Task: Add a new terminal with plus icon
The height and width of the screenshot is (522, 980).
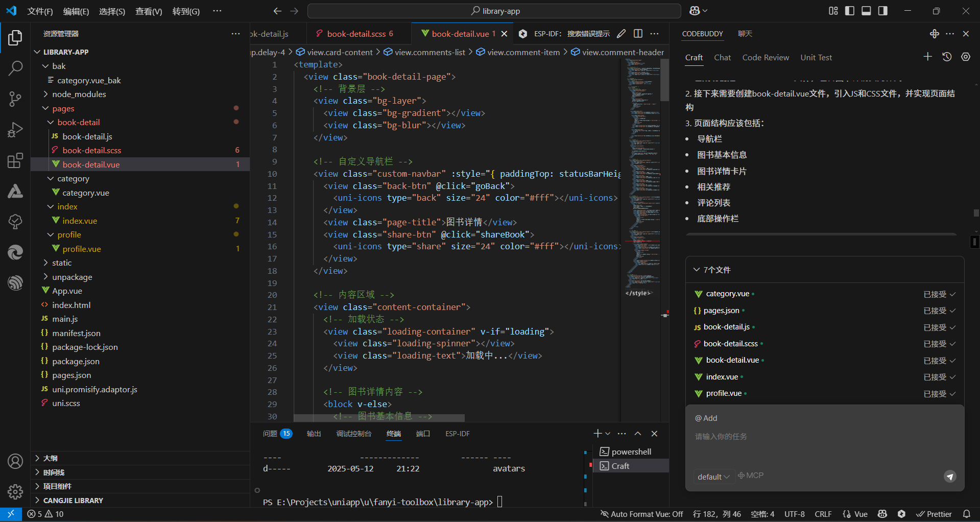Action: [x=597, y=434]
